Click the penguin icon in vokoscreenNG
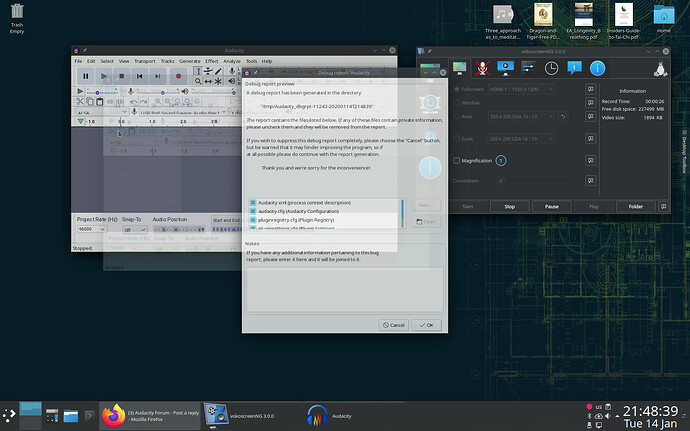This screenshot has height=431, width=690. [x=660, y=69]
